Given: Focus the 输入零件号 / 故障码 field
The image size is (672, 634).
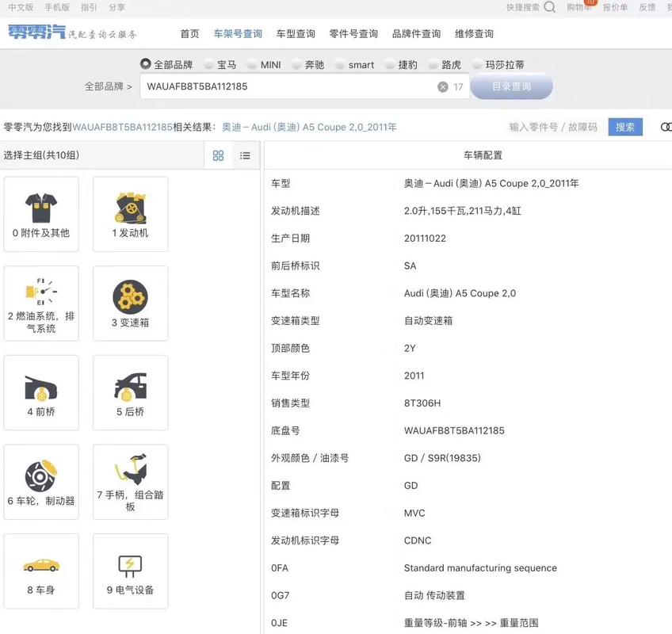Looking at the screenshot, I should tap(553, 127).
